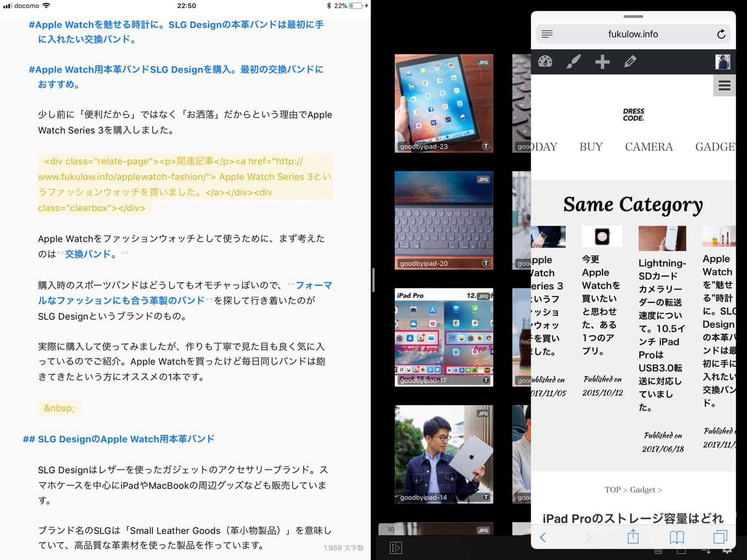Image resolution: width=747 pixels, height=560 pixels.
Task: Open the TOP breadcrumb link
Action: pyautogui.click(x=612, y=490)
